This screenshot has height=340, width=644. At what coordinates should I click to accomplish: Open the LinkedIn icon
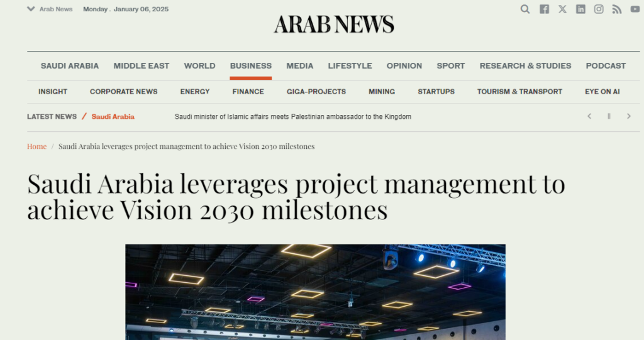point(580,9)
